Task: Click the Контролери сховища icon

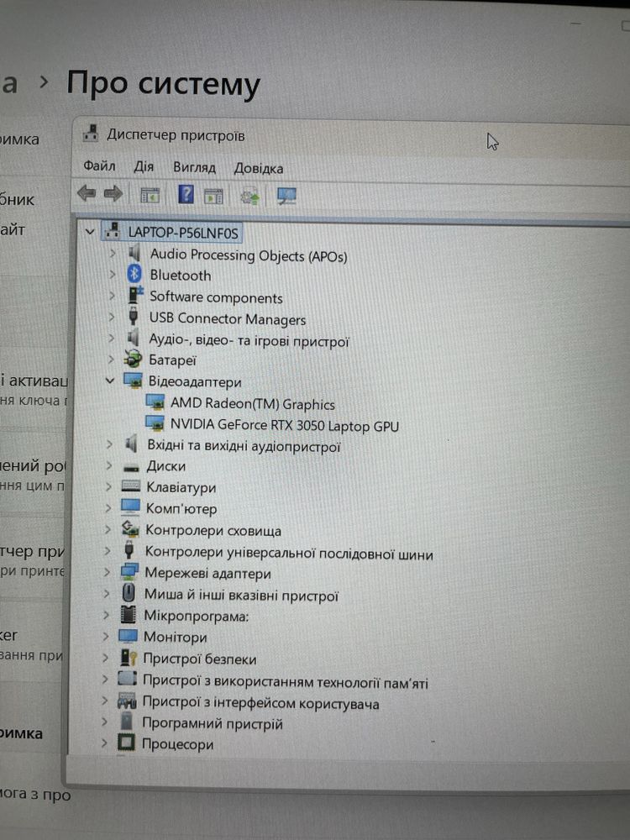Action: (x=130, y=528)
